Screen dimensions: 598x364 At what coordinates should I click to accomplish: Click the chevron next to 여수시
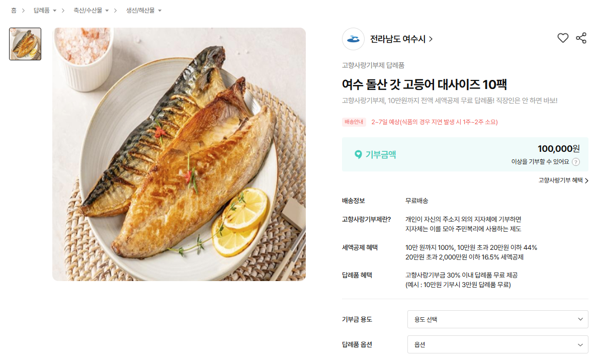[x=431, y=39]
